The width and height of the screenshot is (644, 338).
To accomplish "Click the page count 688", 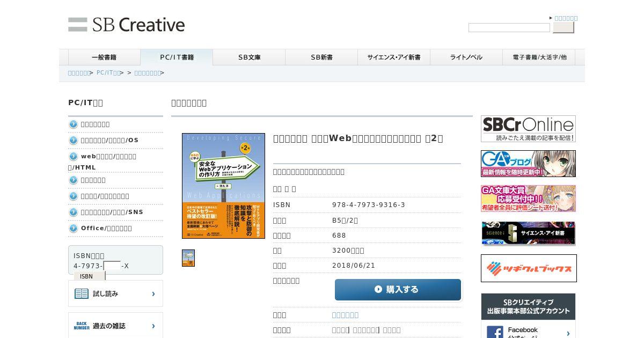I will [339, 236].
